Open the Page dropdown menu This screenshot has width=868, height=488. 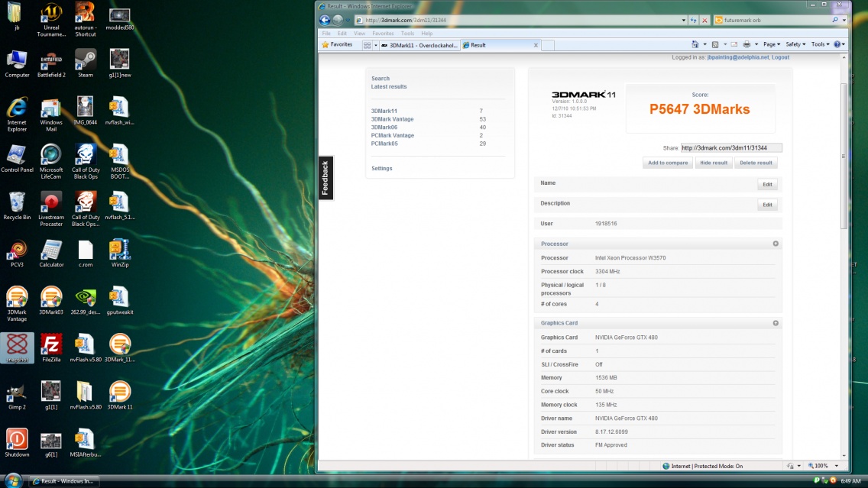[x=772, y=45]
